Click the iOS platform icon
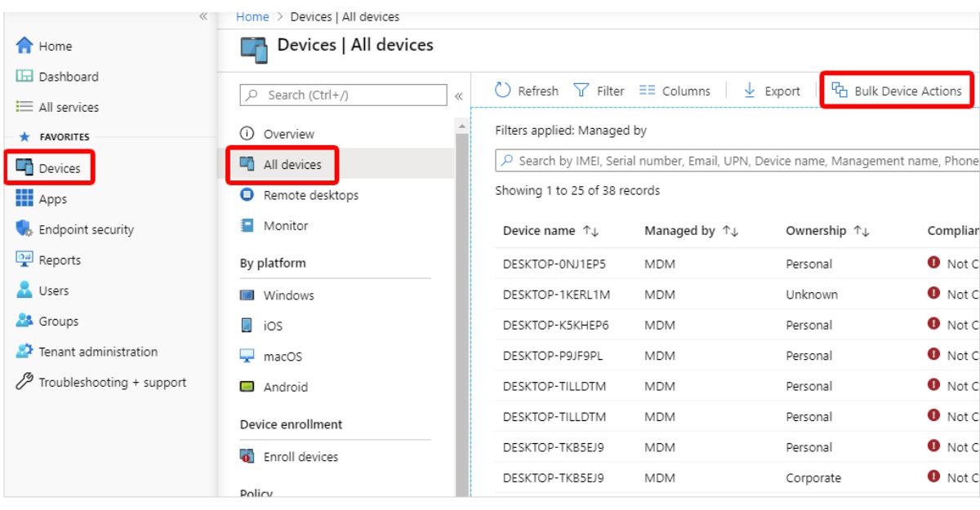The image size is (980, 510). coord(247,326)
